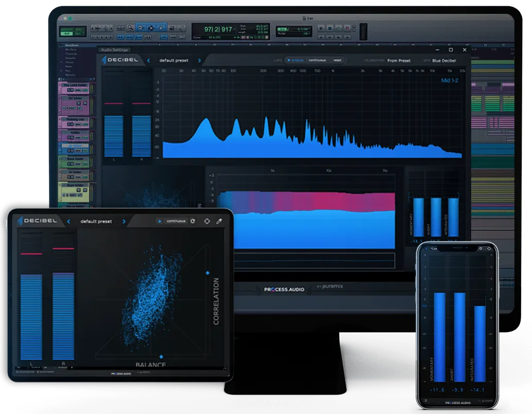Open the Blue Decibel skin dropdown
This screenshot has height=414, width=532.
click(x=444, y=61)
